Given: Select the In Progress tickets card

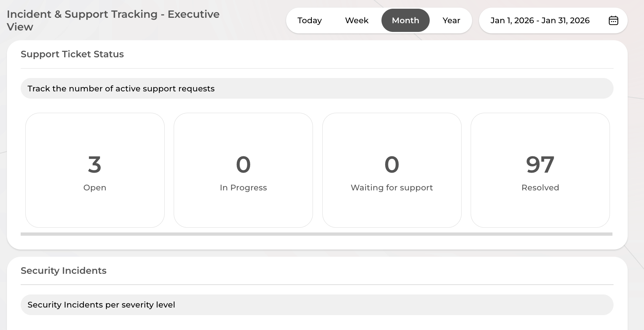Looking at the screenshot, I should 243,169.
